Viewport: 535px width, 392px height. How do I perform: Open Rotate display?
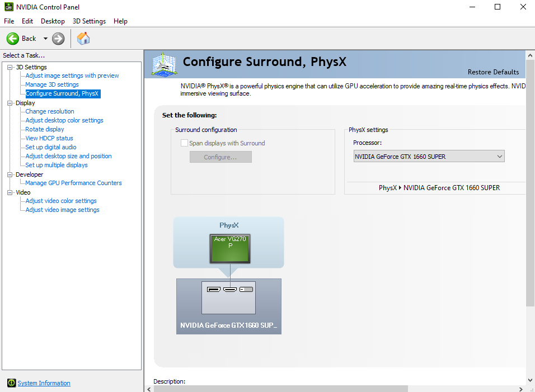[45, 129]
